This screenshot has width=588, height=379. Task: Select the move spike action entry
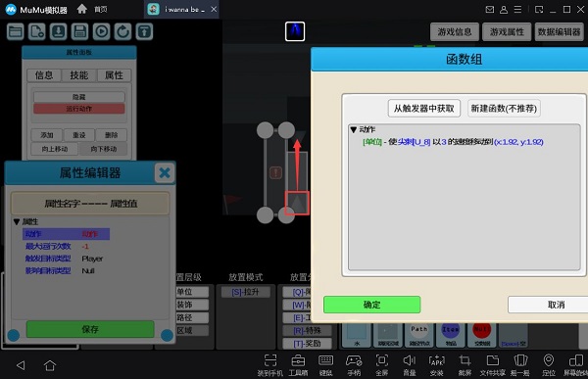coord(453,142)
